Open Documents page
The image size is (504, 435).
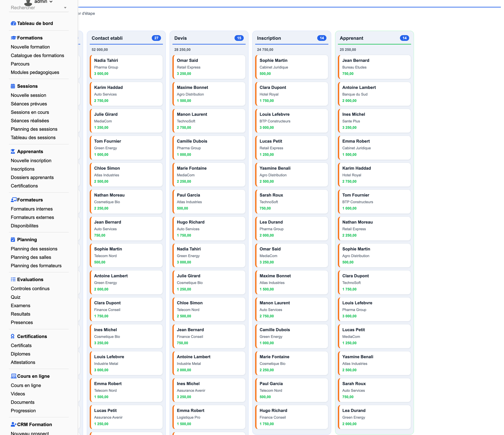coord(23,402)
